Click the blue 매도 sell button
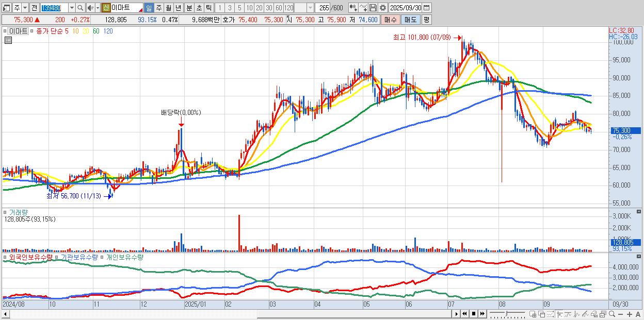The width and height of the screenshot is (644, 320). coord(410,20)
